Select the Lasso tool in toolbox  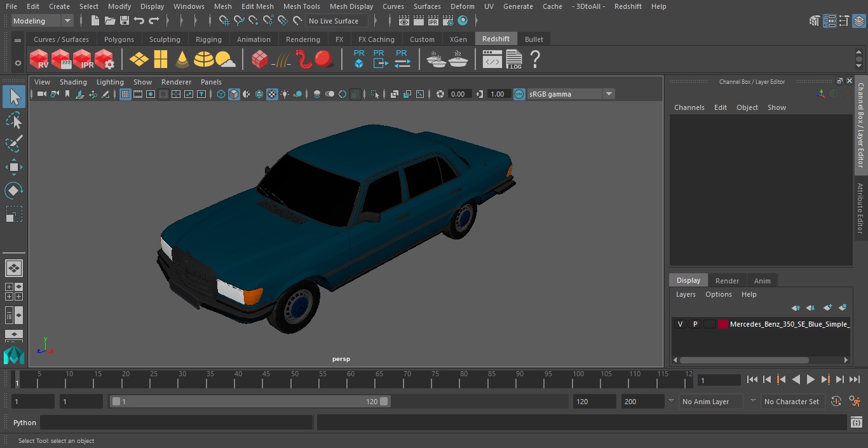tap(14, 121)
